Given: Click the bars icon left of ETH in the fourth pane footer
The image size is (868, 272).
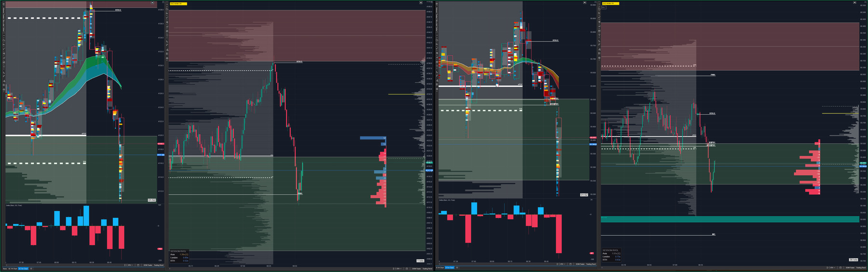Looking at the screenshot, I should 827,268.
